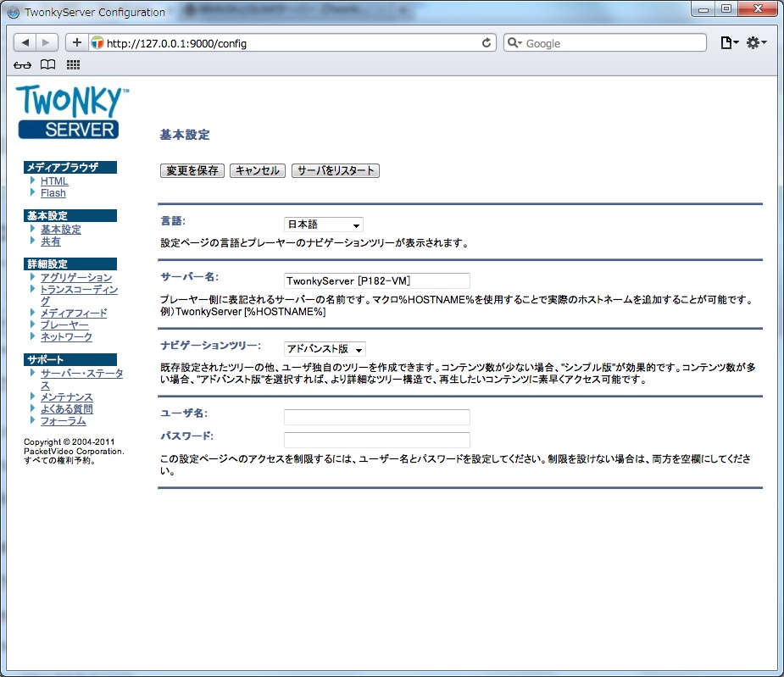Open the ネットワーク link

pos(66,337)
